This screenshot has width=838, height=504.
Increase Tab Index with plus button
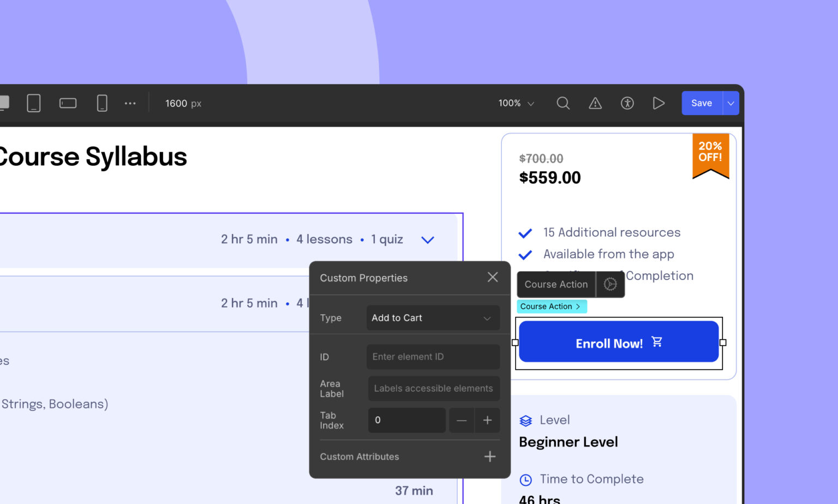click(x=488, y=420)
